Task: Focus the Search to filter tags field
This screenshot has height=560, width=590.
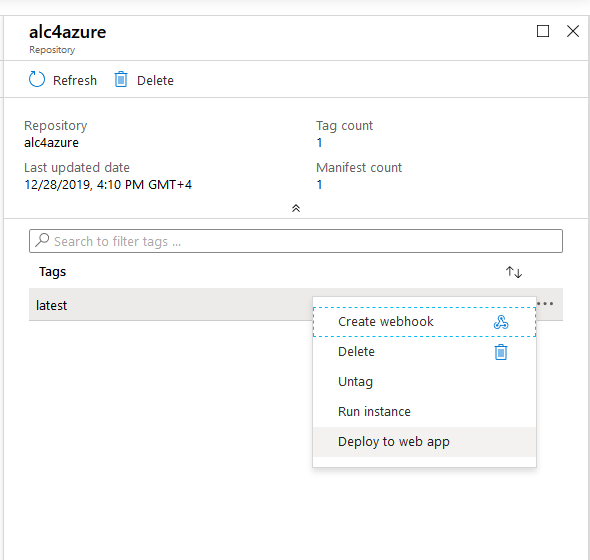Action: pos(296,241)
